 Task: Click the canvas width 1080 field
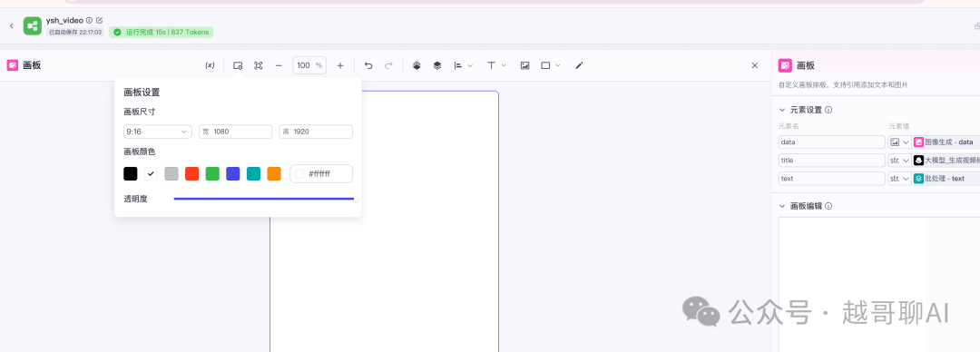236,132
